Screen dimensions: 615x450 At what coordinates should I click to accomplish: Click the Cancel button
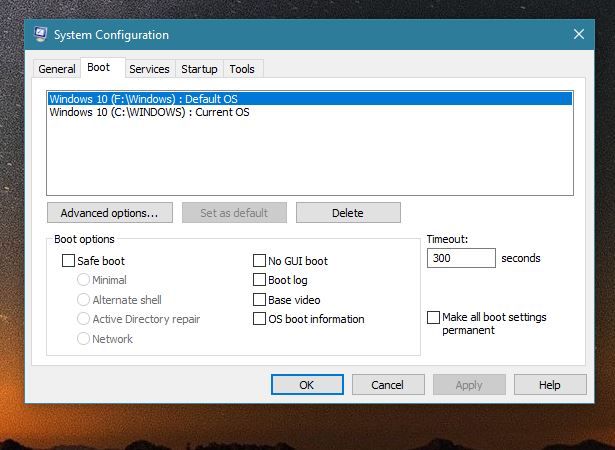(x=388, y=384)
